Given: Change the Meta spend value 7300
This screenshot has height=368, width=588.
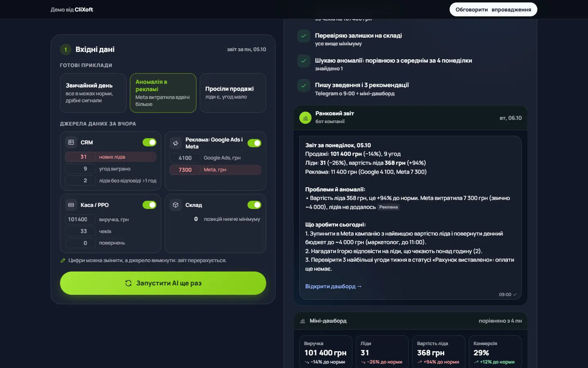Looking at the screenshot, I should [x=185, y=170].
